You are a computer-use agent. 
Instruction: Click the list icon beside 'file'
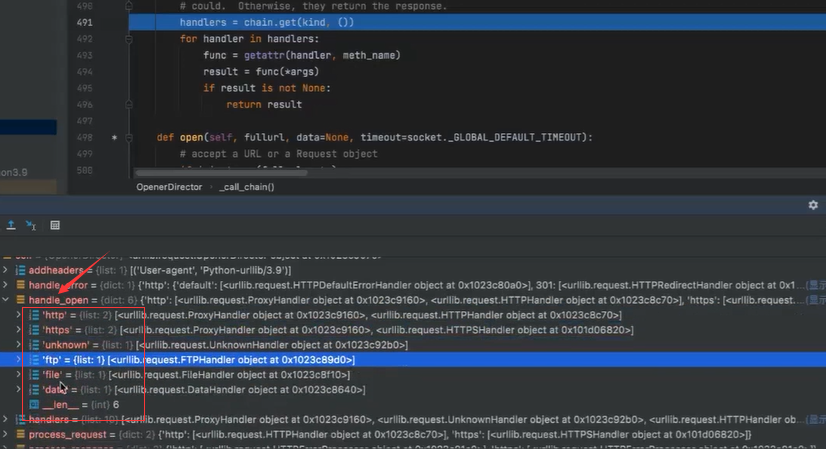(34, 374)
